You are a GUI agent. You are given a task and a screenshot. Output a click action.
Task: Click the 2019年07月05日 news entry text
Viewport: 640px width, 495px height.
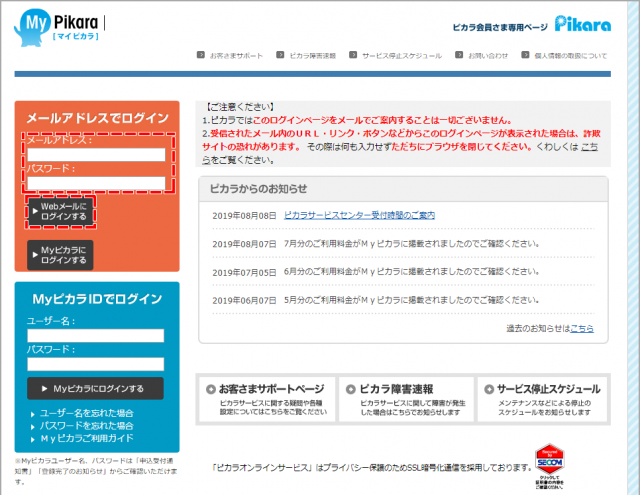411,272
